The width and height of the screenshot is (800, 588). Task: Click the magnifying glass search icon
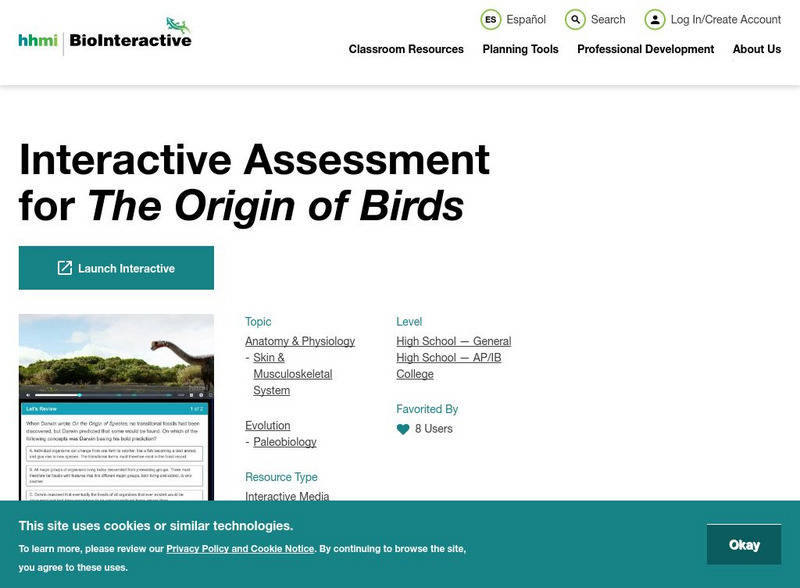(575, 20)
